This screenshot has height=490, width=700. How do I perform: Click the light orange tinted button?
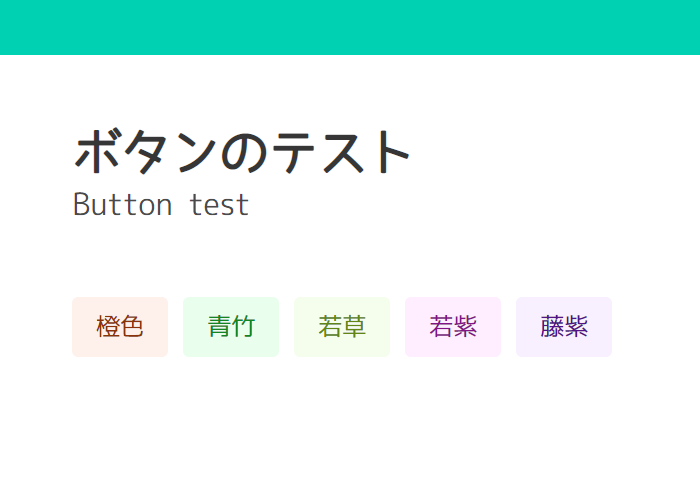click(120, 327)
